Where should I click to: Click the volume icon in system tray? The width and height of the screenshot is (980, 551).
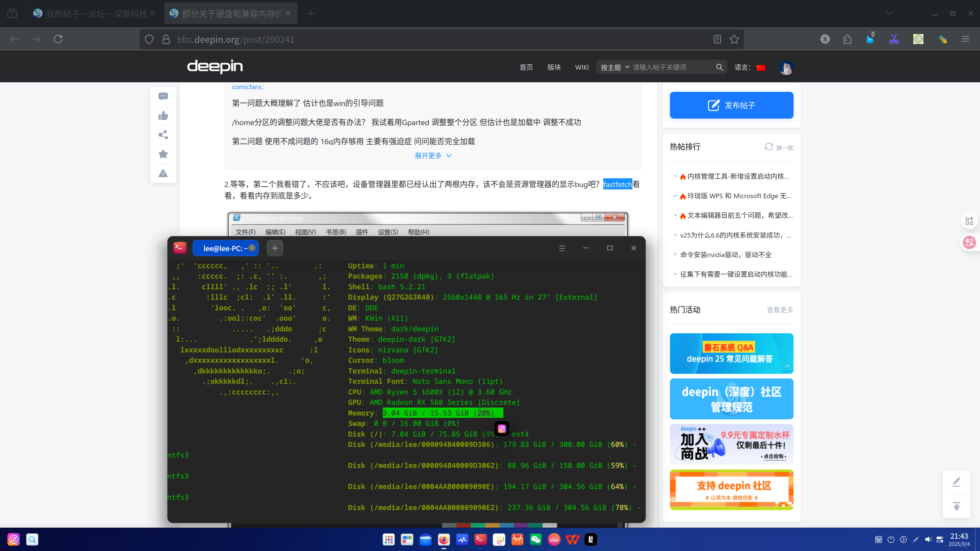pos(928,540)
